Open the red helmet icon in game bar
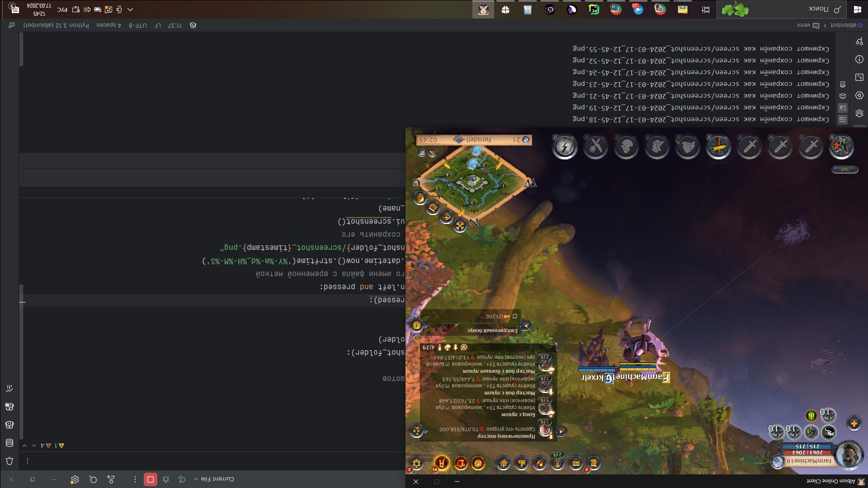The width and height of the screenshot is (868, 488). coord(460,463)
